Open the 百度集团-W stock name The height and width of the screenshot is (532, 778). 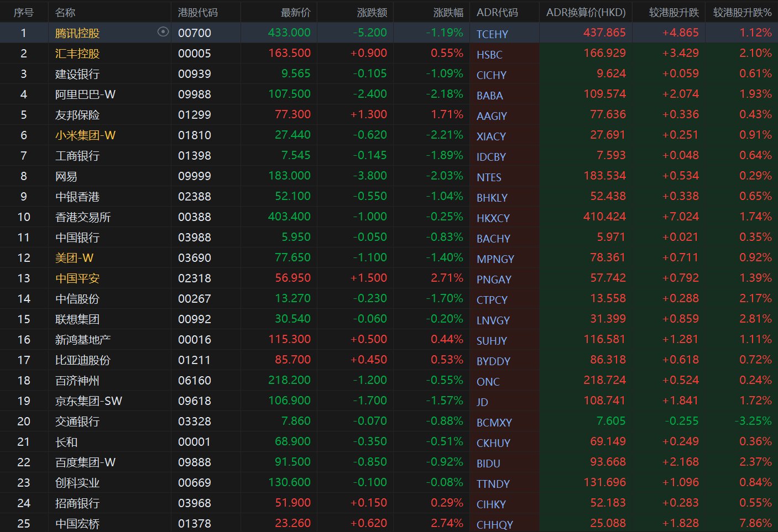pos(86,462)
